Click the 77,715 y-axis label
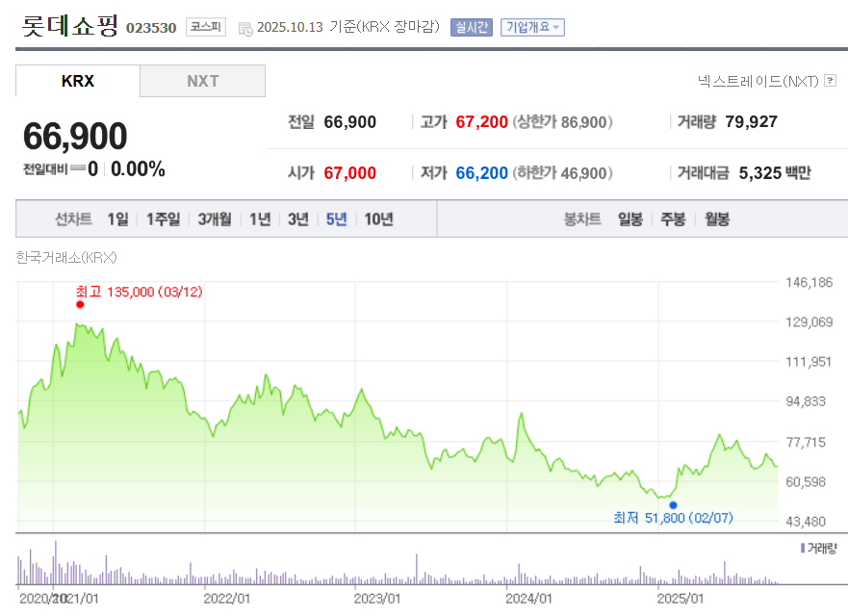Screen dimensions: 848x616 tap(806, 443)
